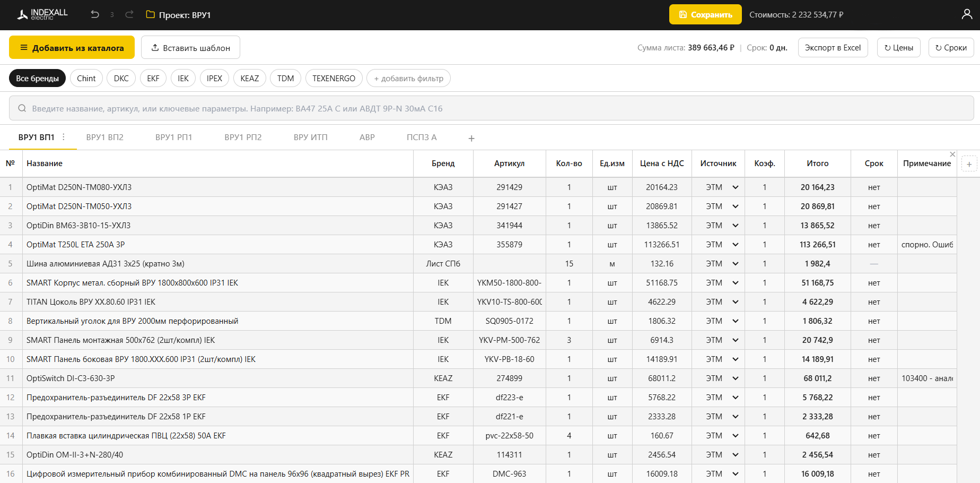Filter by DKC brand

click(121, 79)
